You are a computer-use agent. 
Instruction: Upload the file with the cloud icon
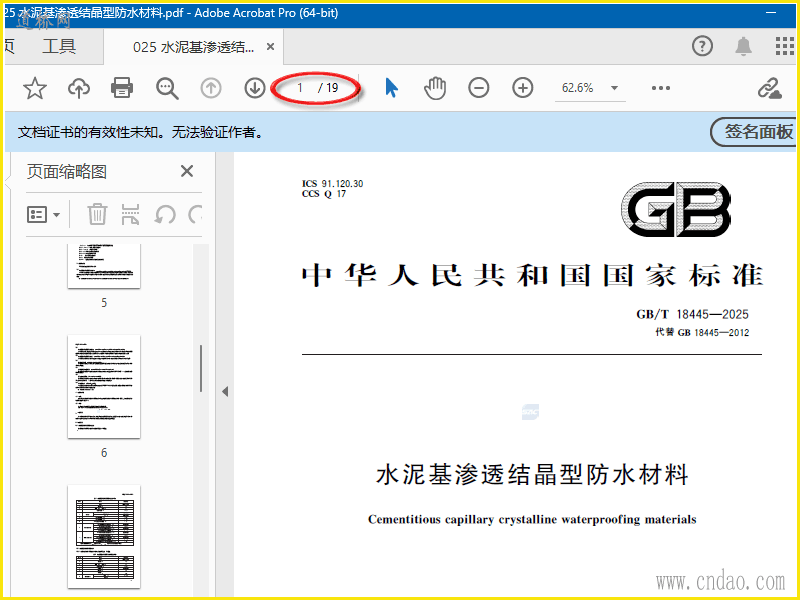[79, 88]
